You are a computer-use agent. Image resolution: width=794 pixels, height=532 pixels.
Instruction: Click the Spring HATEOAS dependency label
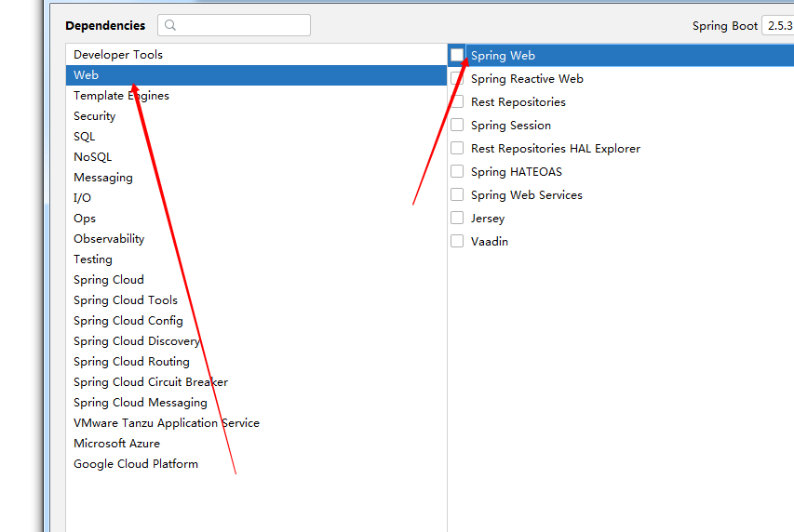click(517, 172)
